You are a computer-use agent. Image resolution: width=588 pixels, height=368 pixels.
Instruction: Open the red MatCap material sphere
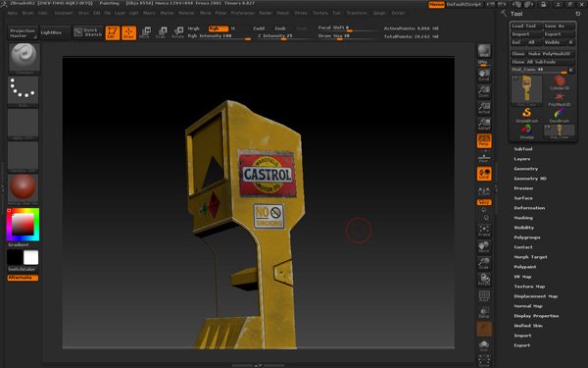24,189
